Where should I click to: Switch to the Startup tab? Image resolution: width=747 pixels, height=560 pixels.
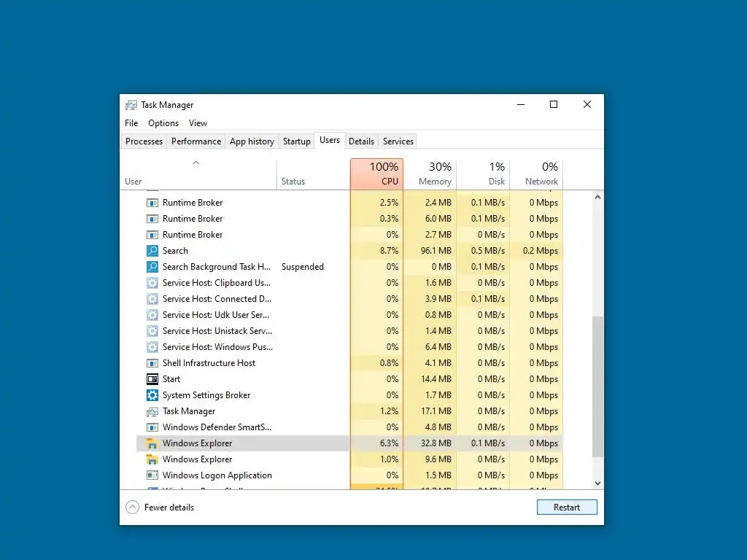pos(296,141)
